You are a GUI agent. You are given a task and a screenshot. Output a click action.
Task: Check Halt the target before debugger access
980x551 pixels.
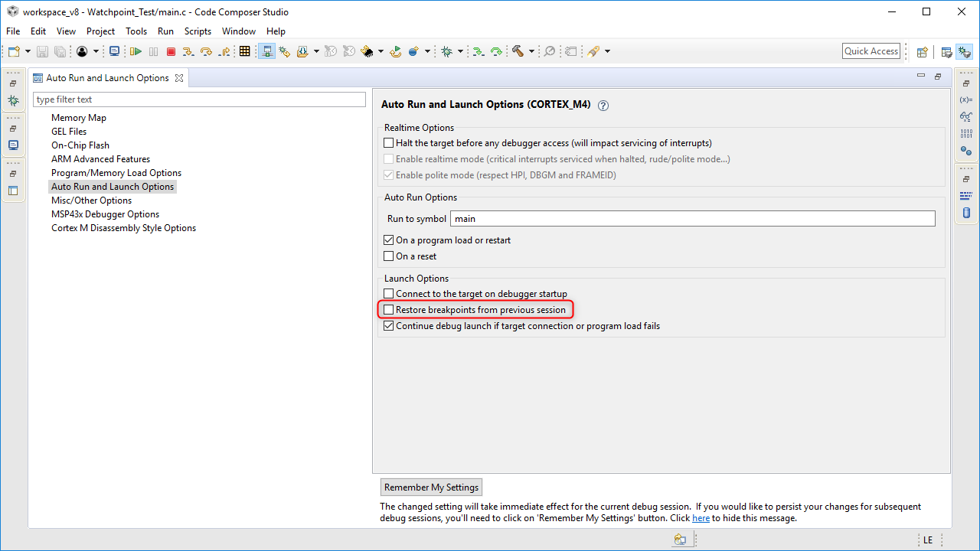point(389,143)
